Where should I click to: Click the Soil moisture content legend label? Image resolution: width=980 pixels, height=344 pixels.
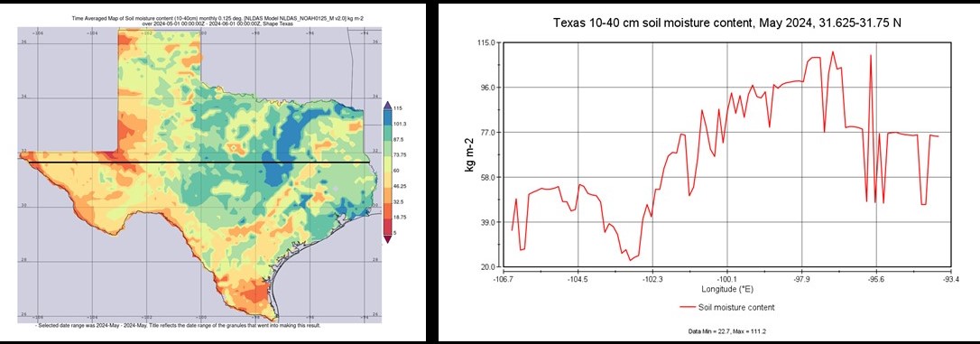736,307
